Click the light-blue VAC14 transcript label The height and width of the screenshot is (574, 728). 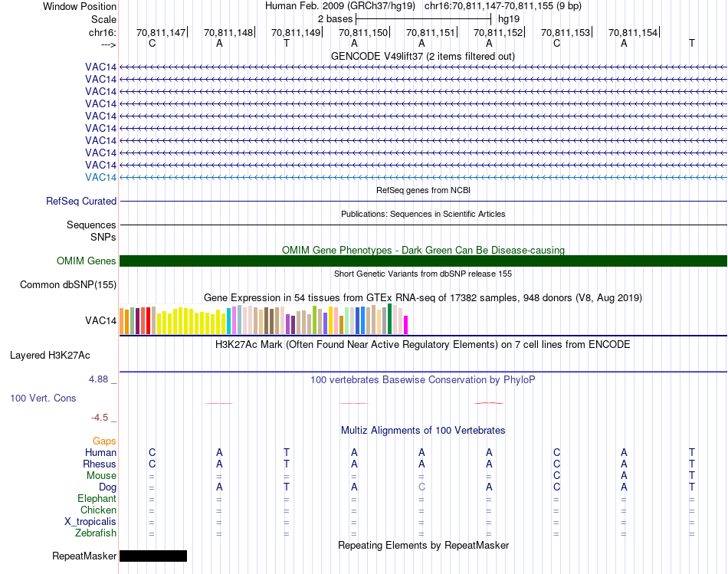point(100,177)
